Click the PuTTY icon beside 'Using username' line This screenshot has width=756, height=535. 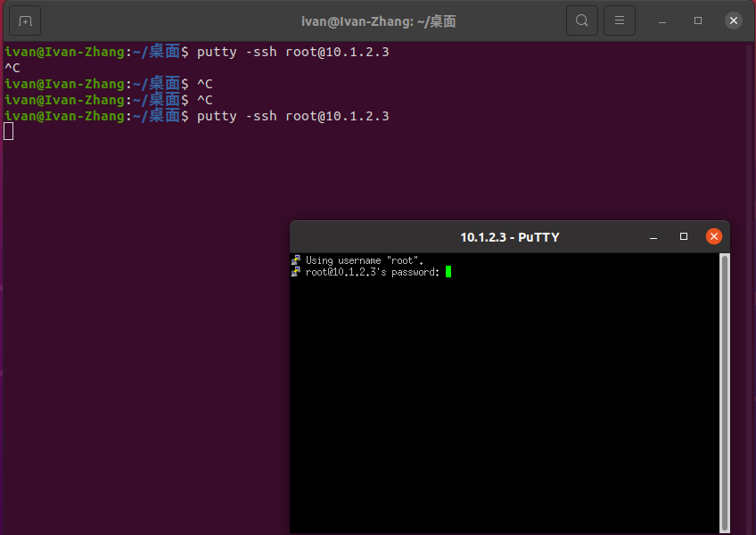click(296, 260)
